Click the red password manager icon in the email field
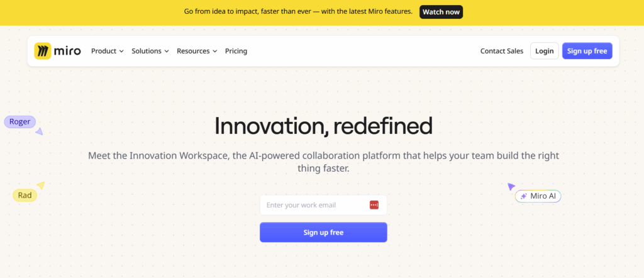644x278 pixels. pyautogui.click(x=374, y=205)
